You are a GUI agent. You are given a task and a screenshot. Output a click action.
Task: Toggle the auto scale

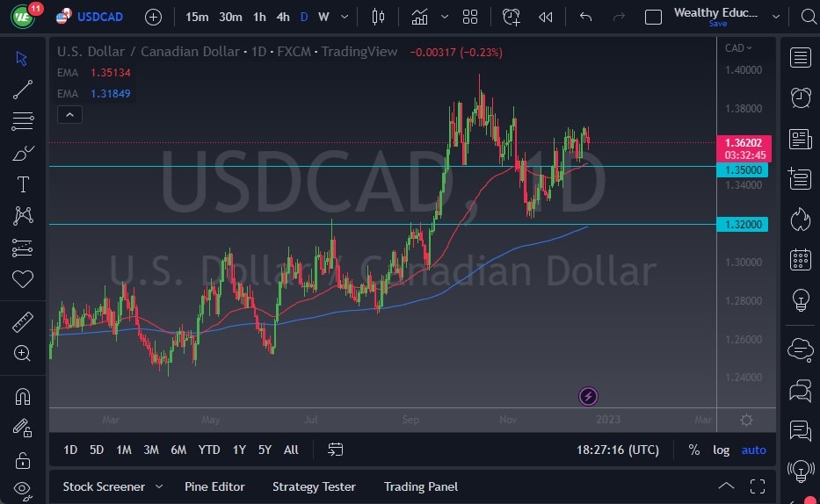point(753,450)
